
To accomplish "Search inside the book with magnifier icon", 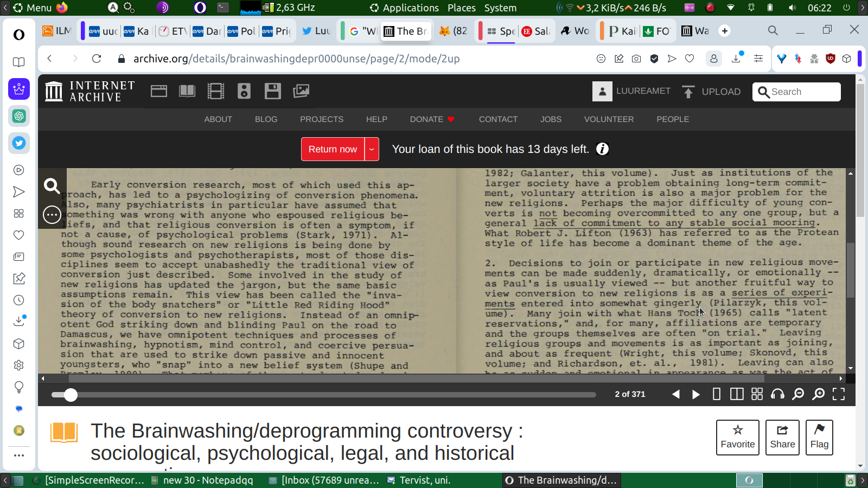I will pos(52,187).
